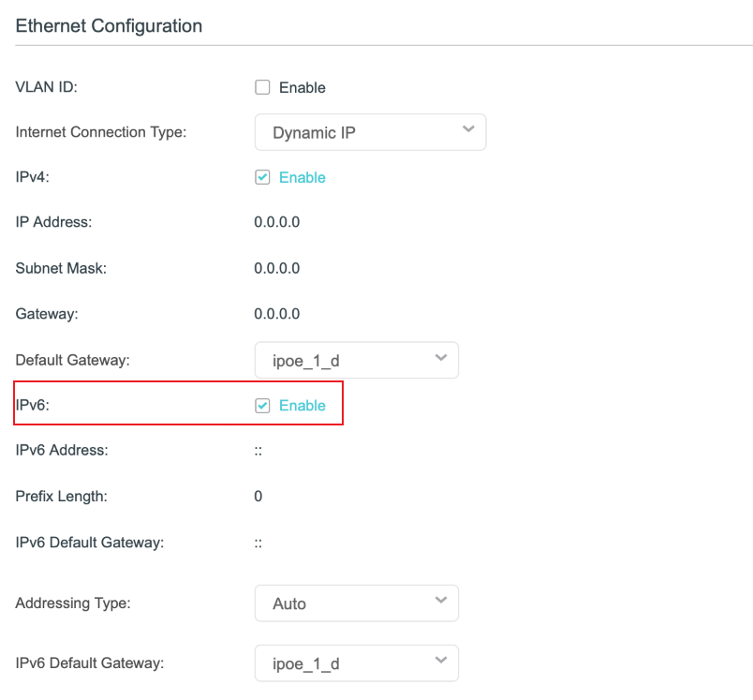This screenshot has width=753, height=700.
Task: Disable the IPv4 Enable checkbox
Action: [x=262, y=177]
